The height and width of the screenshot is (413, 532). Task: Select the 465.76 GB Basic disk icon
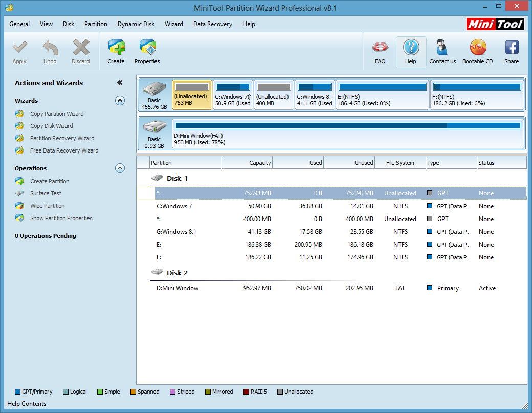coord(154,89)
